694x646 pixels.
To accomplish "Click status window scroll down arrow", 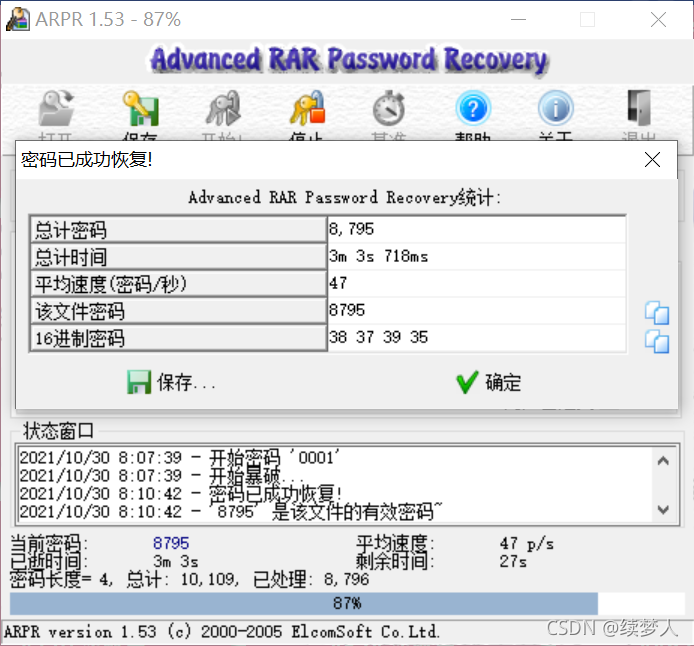I will tap(663, 510).
